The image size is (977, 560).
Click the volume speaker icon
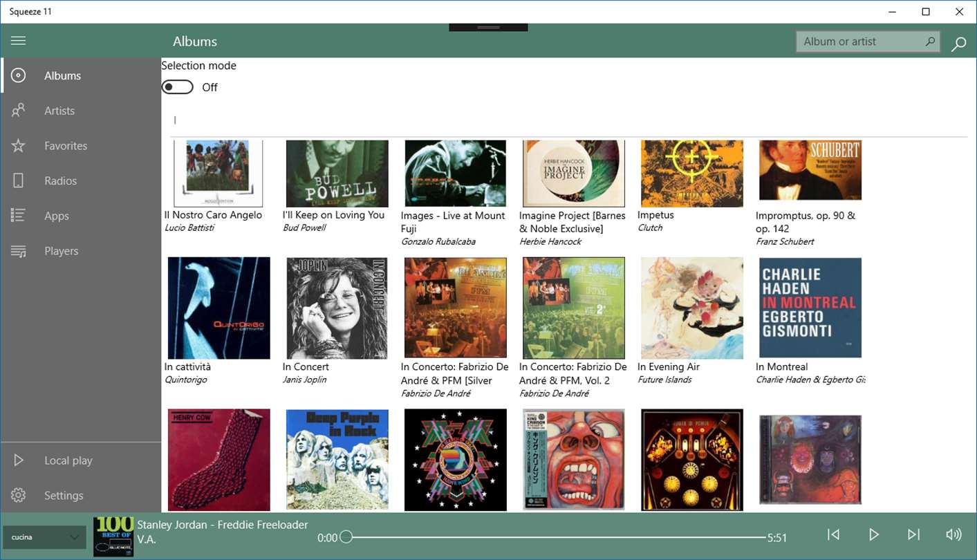[x=953, y=534]
